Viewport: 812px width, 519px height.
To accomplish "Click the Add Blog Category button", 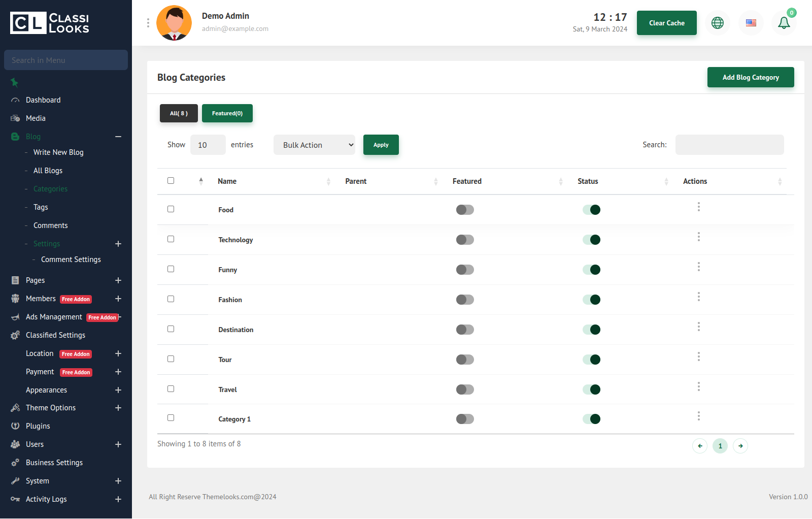I will (x=750, y=77).
